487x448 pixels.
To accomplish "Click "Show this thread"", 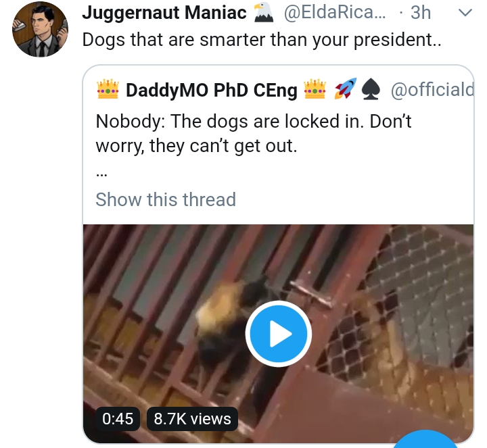I will point(166,199).
